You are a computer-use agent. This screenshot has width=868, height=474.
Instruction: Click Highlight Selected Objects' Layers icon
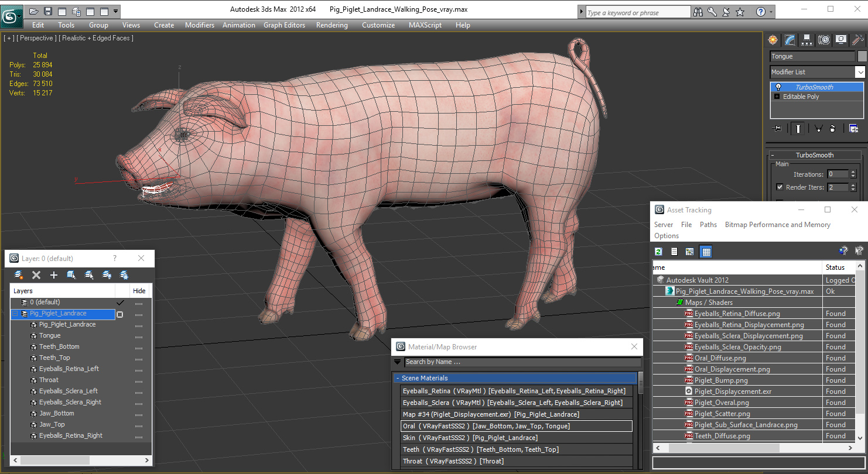[x=89, y=274]
